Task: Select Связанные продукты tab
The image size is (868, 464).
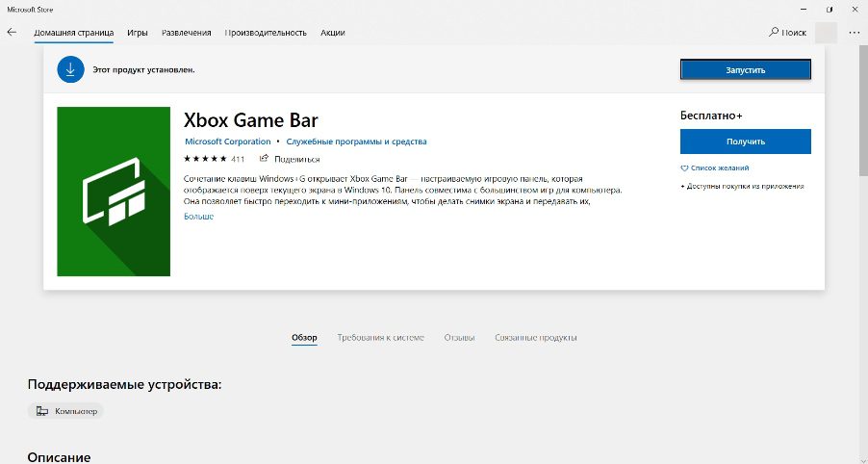Action: click(536, 337)
